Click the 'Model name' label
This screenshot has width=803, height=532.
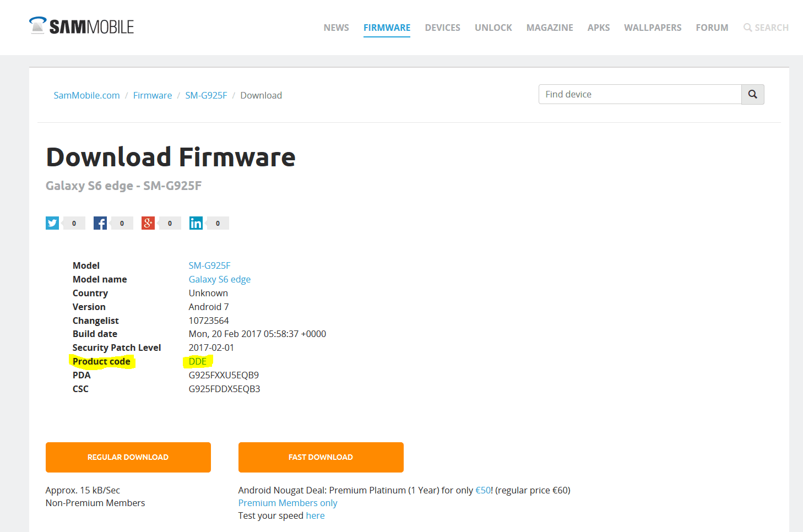100,279
